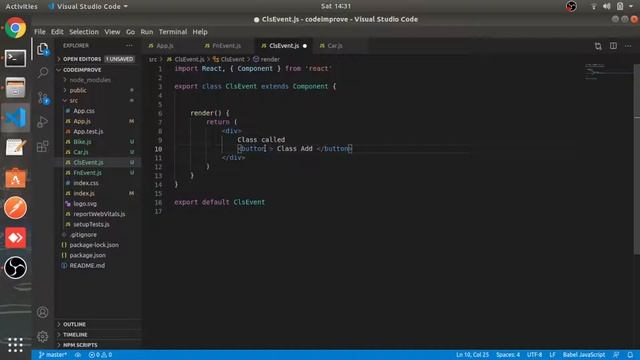Expand the public folder
The image size is (640, 360).
click(x=98, y=90)
